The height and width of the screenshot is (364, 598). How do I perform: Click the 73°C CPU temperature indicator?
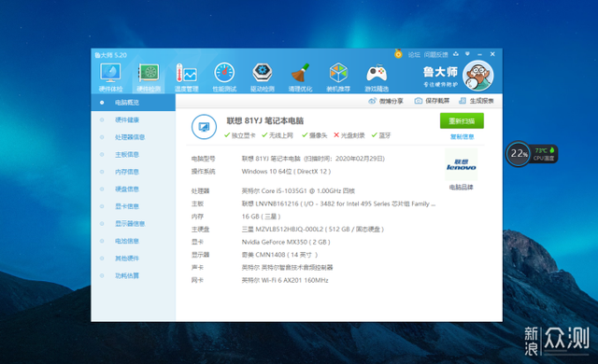tap(544, 154)
